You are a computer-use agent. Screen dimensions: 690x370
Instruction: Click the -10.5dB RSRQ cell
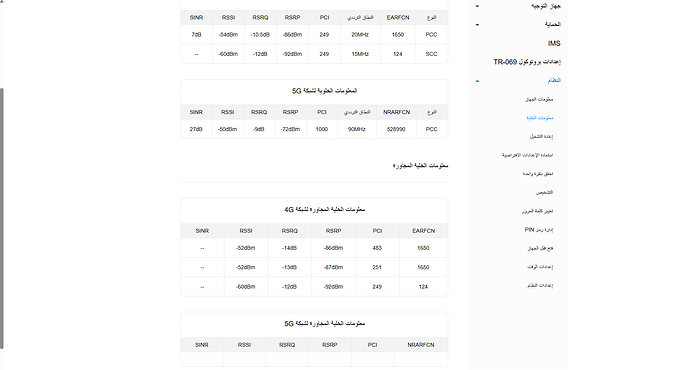260,35
